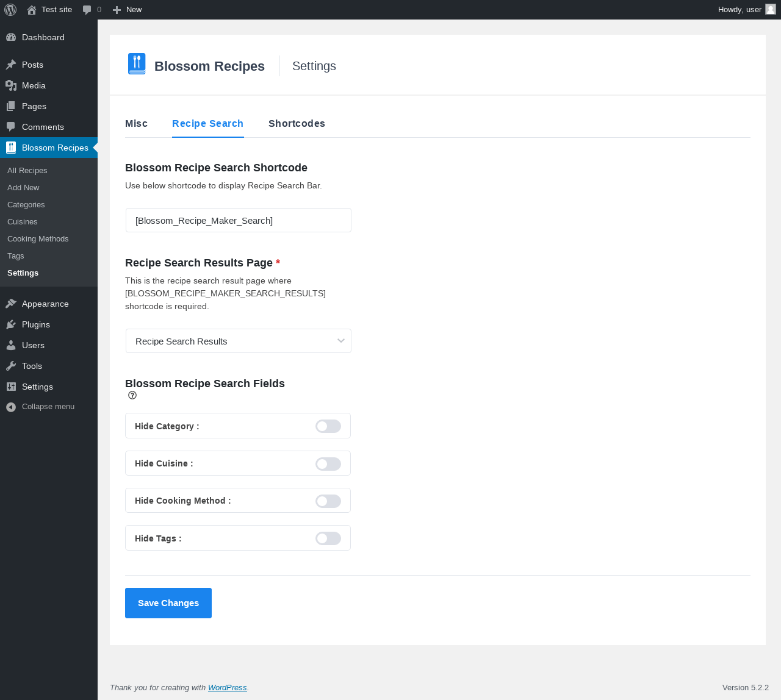Click the Blossom Recipe Search Shortcode heading
The height and width of the screenshot is (700, 781).
point(216,168)
